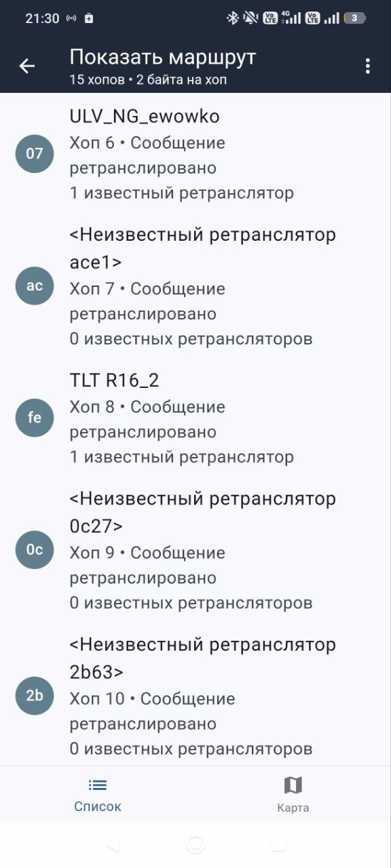Image resolution: width=391 pixels, height=868 pixels.
Task: Open the ULV_NG_ewowko repeater entry
Action: 195,154
